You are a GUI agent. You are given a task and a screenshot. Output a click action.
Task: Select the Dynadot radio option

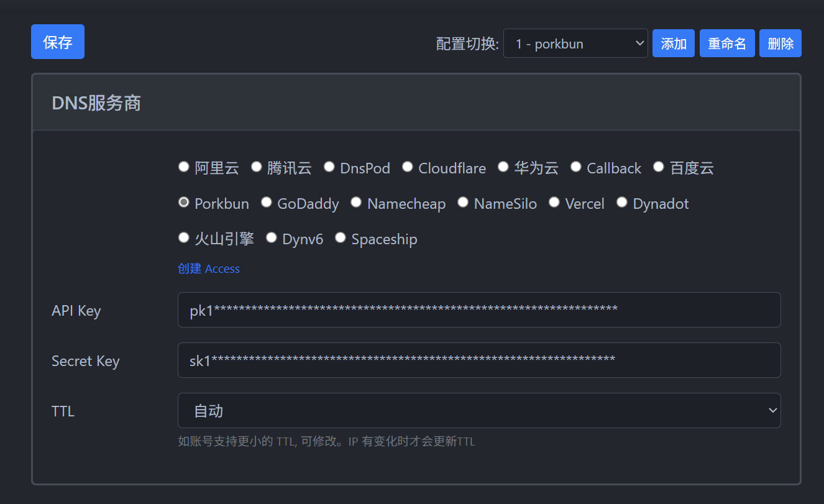(x=622, y=202)
